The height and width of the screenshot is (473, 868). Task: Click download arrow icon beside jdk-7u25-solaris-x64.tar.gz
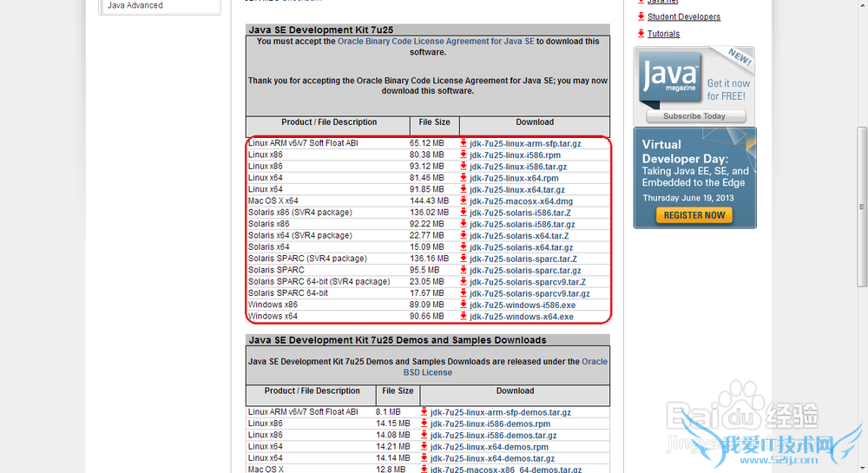pos(464,247)
